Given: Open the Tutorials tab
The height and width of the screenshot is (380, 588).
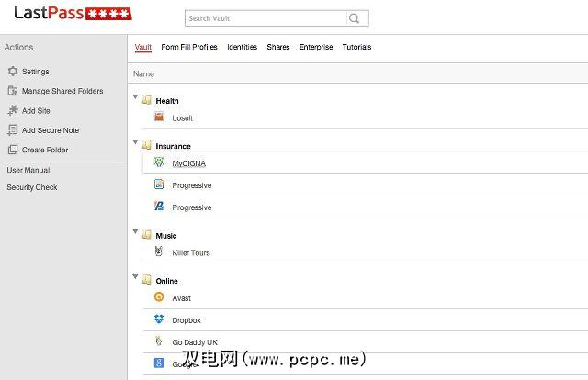Looking at the screenshot, I should tap(357, 47).
